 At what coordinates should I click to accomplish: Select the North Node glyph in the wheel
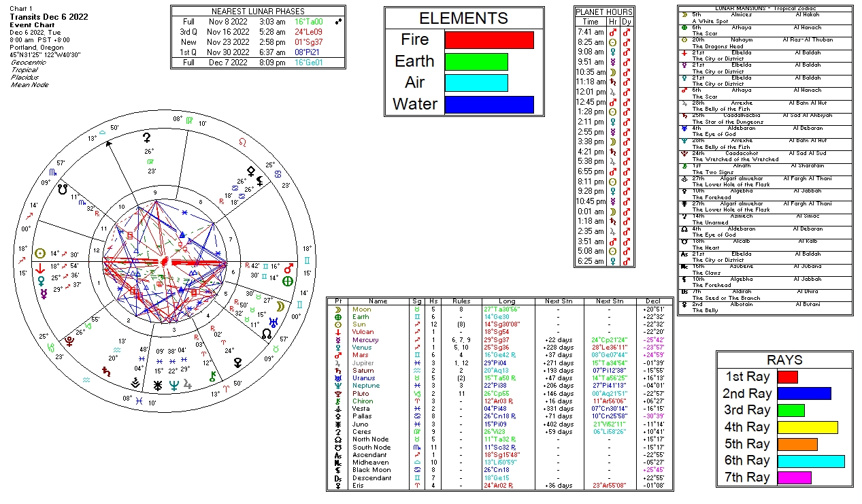pyautogui.click(x=266, y=334)
